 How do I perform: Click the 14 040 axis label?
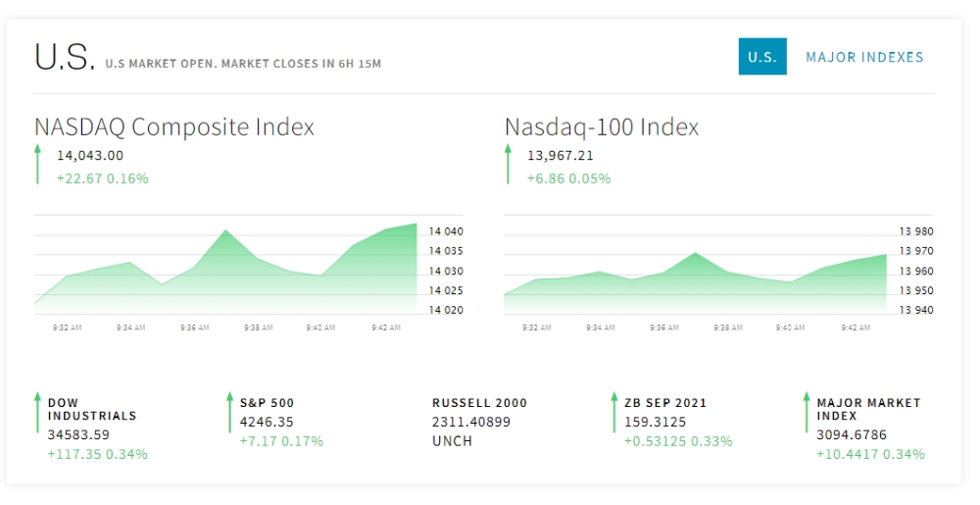point(446,231)
